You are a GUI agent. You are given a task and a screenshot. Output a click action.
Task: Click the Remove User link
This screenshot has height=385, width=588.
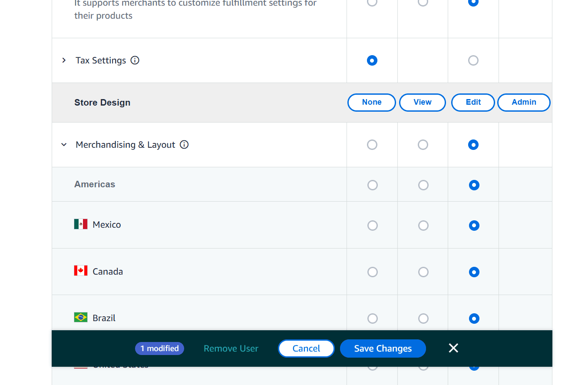pos(231,348)
